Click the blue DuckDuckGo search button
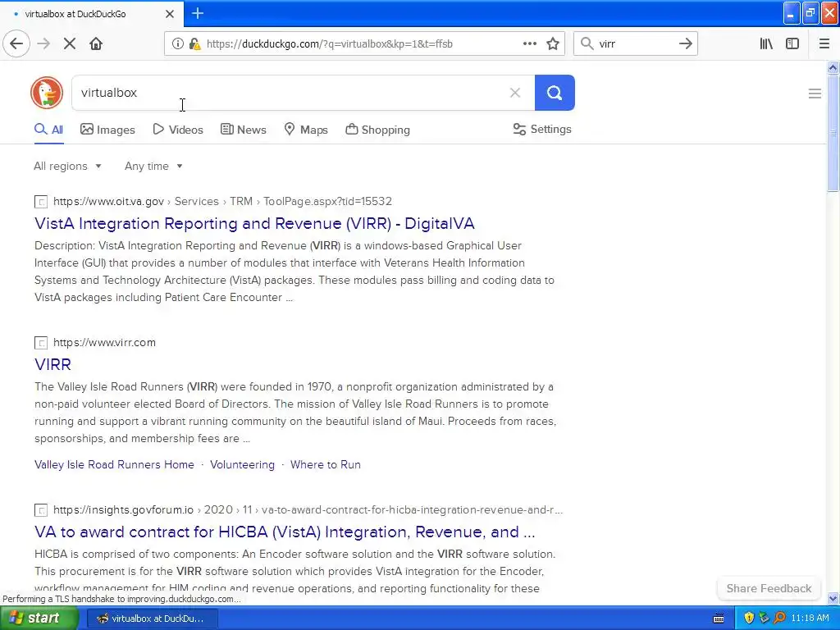The width and height of the screenshot is (840, 630). [x=555, y=93]
